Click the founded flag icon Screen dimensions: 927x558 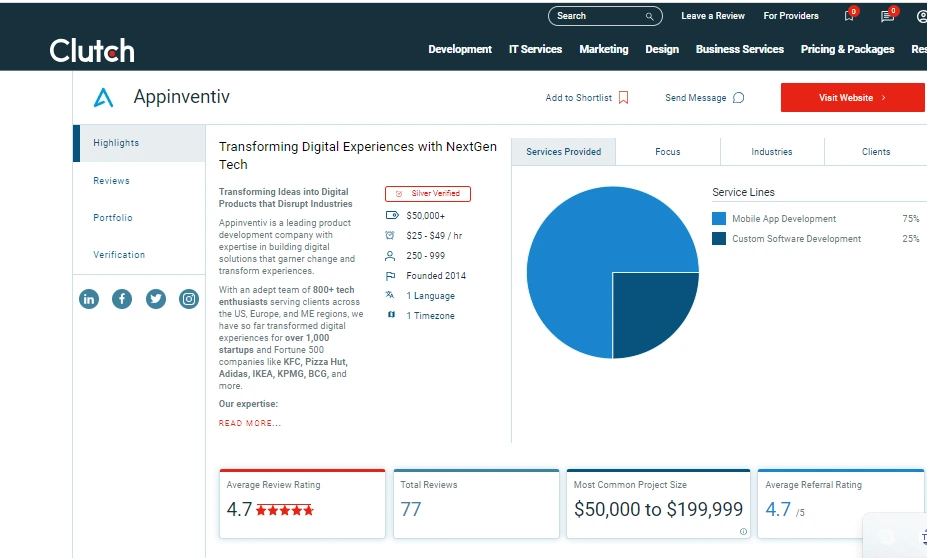(390, 275)
